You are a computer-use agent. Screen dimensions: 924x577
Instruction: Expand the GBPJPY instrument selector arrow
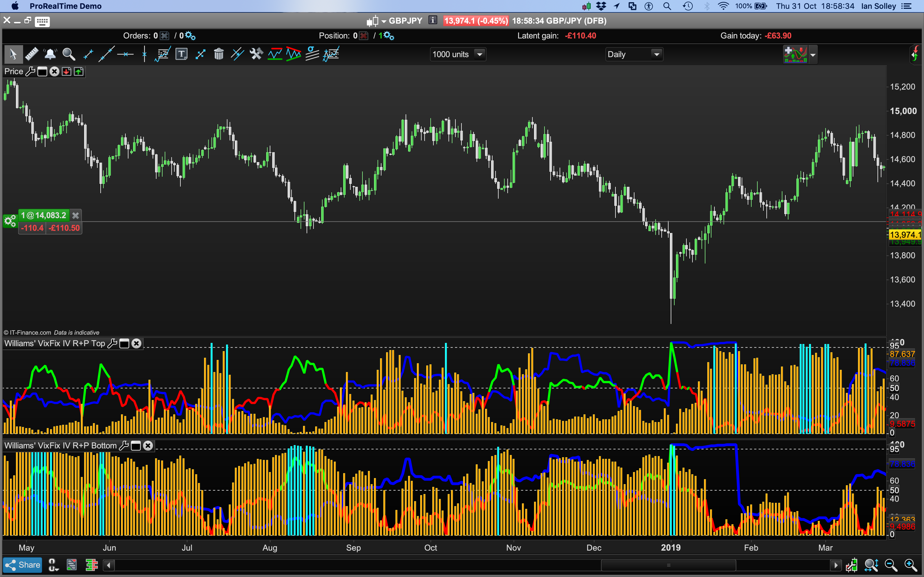click(x=384, y=21)
